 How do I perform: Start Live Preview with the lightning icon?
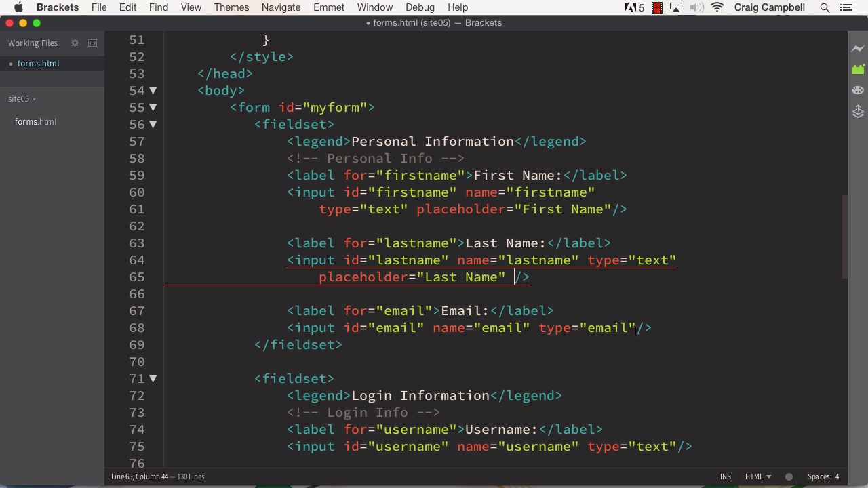pos(858,49)
